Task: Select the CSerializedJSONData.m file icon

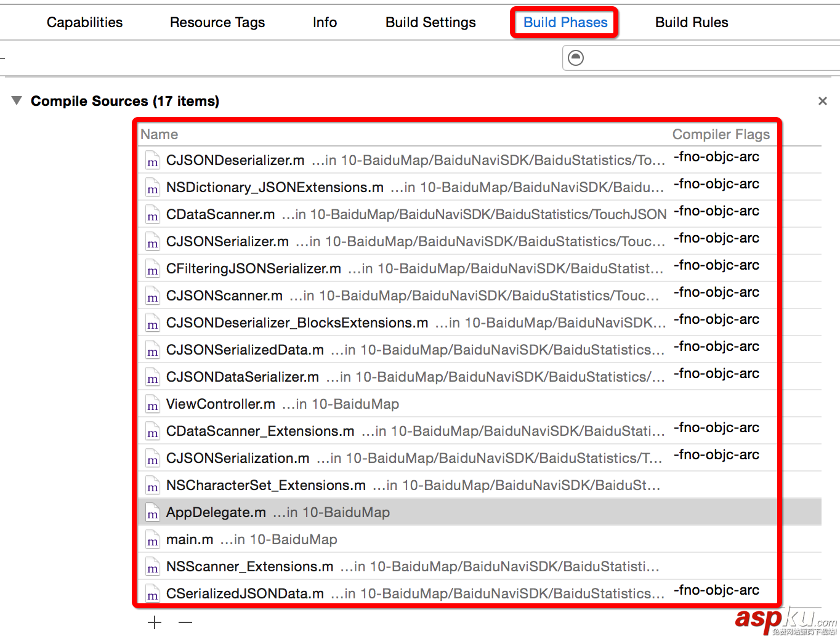Action: pyautogui.click(x=153, y=595)
